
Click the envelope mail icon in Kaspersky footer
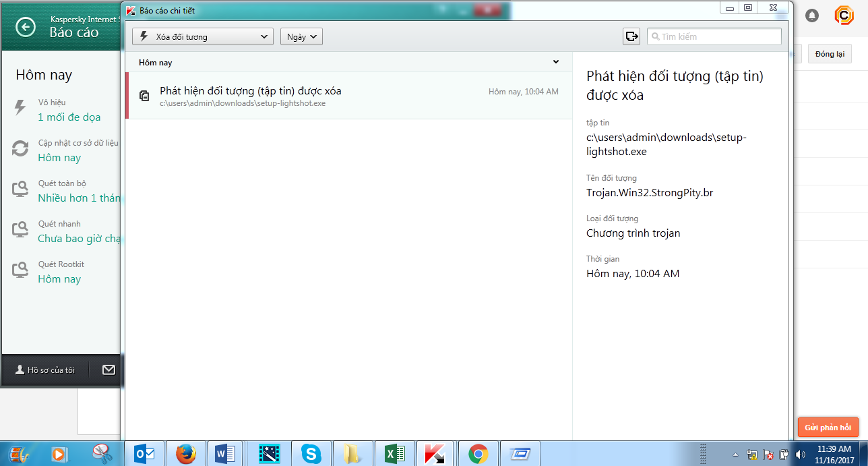pyautogui.click(x=108, y=370)
